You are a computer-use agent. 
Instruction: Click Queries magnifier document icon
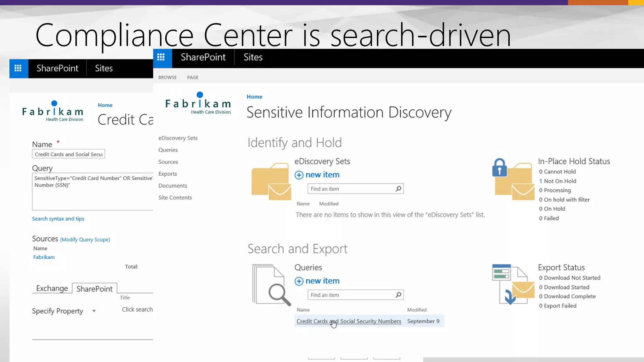pos(272,285)
